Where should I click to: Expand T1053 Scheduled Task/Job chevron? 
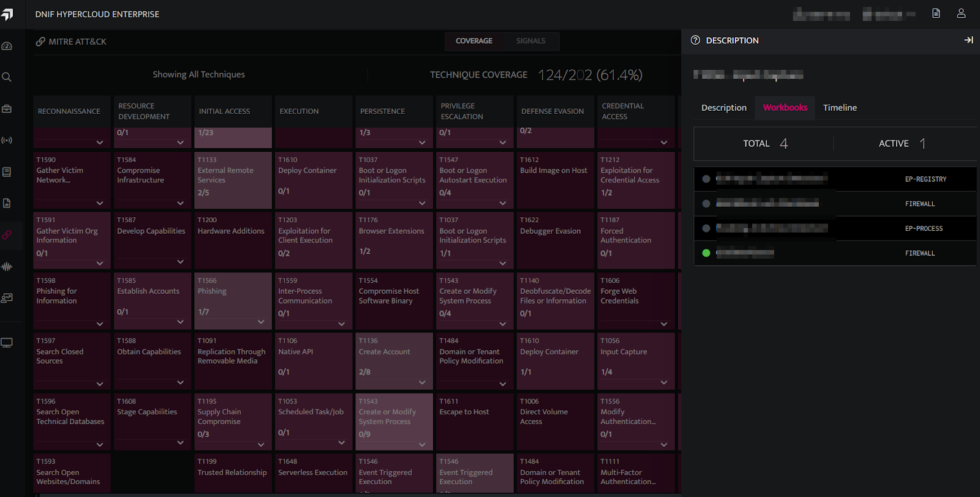342,443
